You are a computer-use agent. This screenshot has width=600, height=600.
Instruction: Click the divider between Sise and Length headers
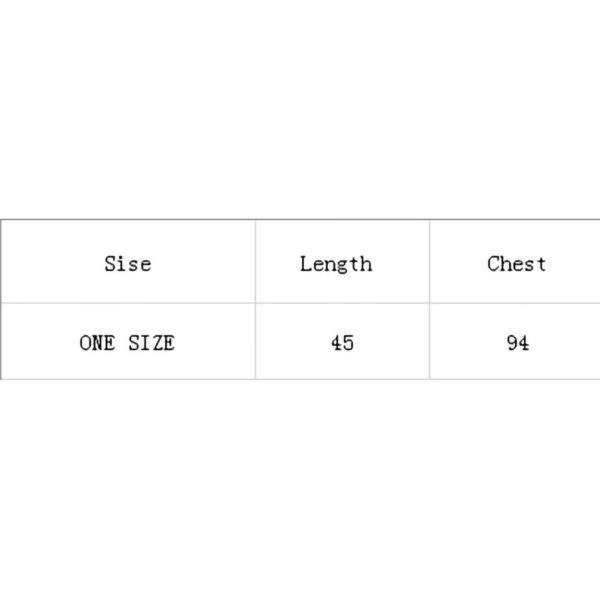coord(255,262)
